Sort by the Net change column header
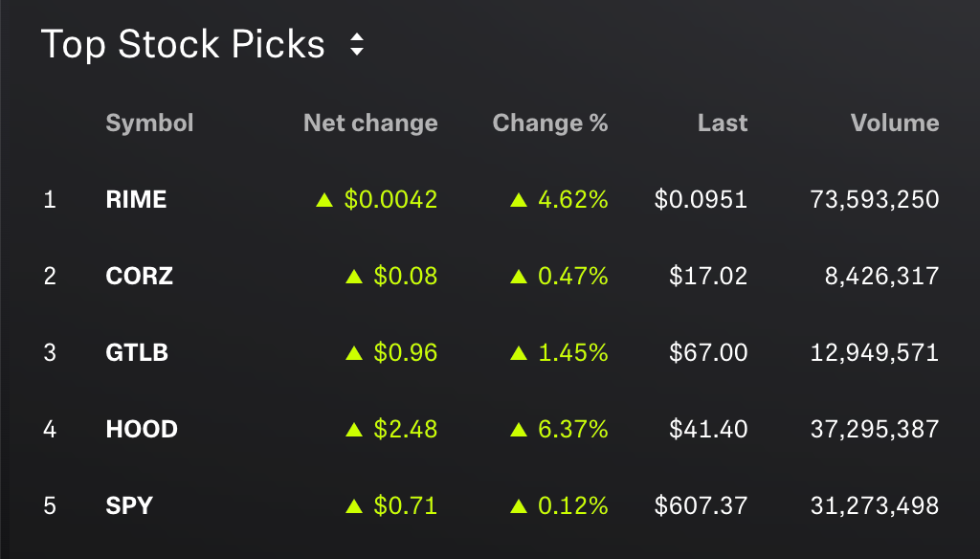Image resolution: width=980 pixels, height=559 pixels. (370, 123)
